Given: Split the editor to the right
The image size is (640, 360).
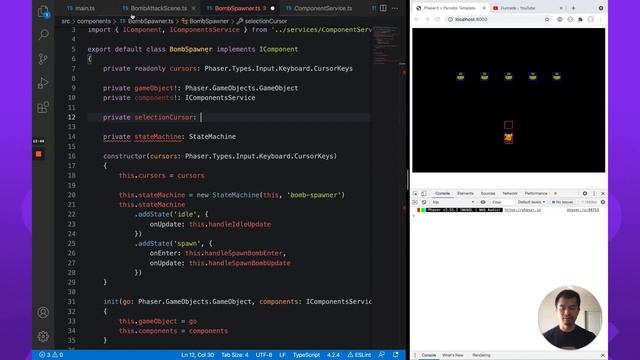Looking at the screenshot, I should click(x=383, y=8).
